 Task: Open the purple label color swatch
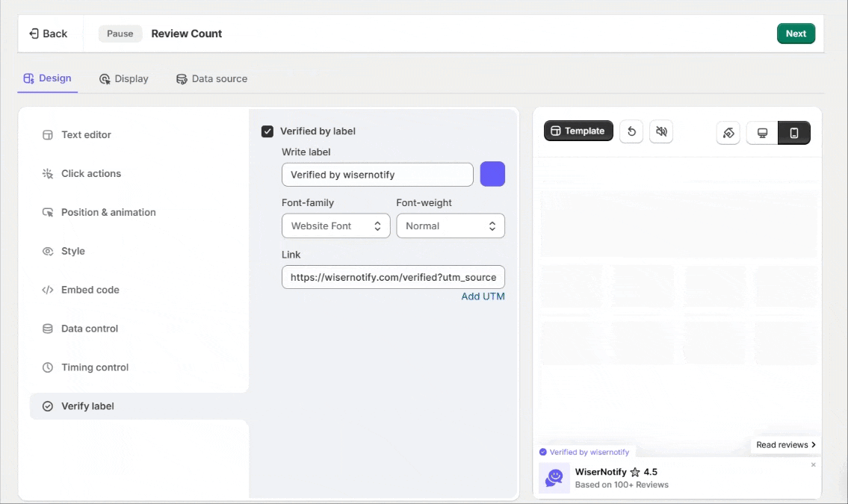492,174
